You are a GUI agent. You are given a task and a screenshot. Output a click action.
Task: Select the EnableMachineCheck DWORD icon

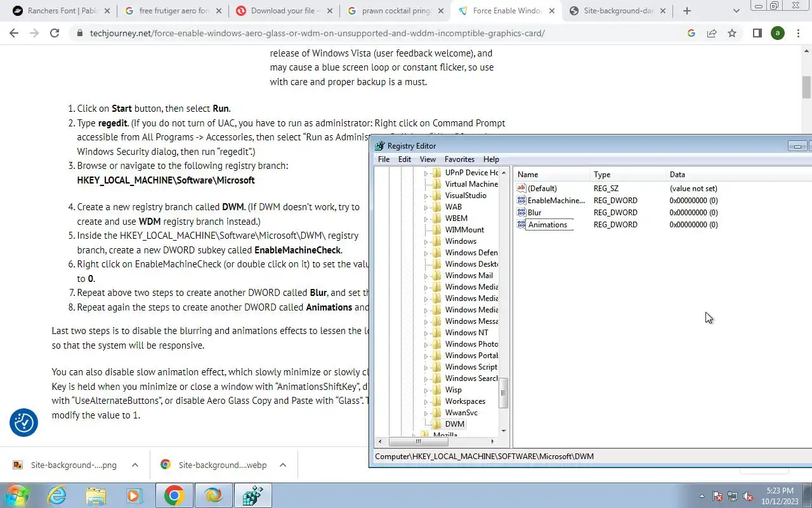pos(521,200)
